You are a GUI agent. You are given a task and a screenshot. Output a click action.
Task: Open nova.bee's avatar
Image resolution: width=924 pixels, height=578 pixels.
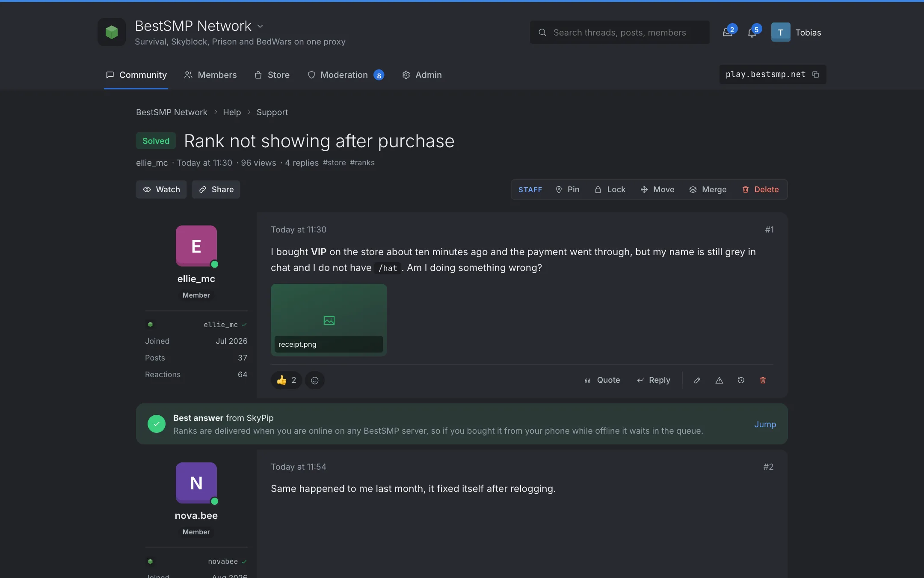[196, 483]
